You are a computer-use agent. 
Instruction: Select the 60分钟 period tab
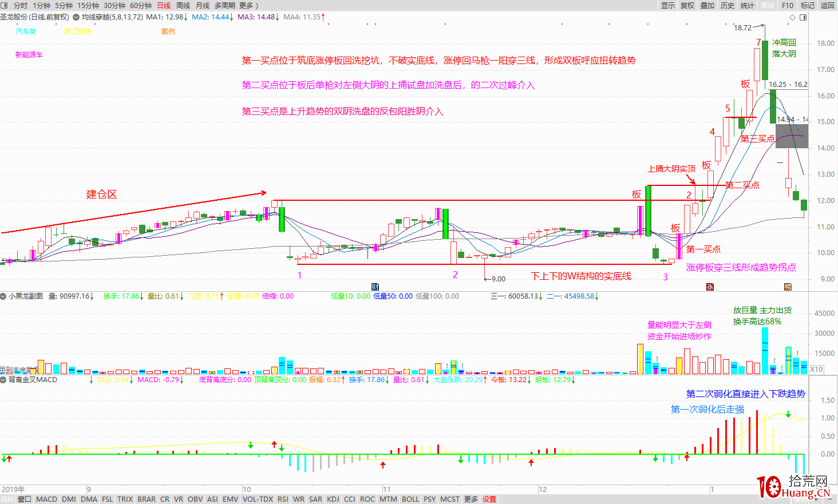[141, 5]
